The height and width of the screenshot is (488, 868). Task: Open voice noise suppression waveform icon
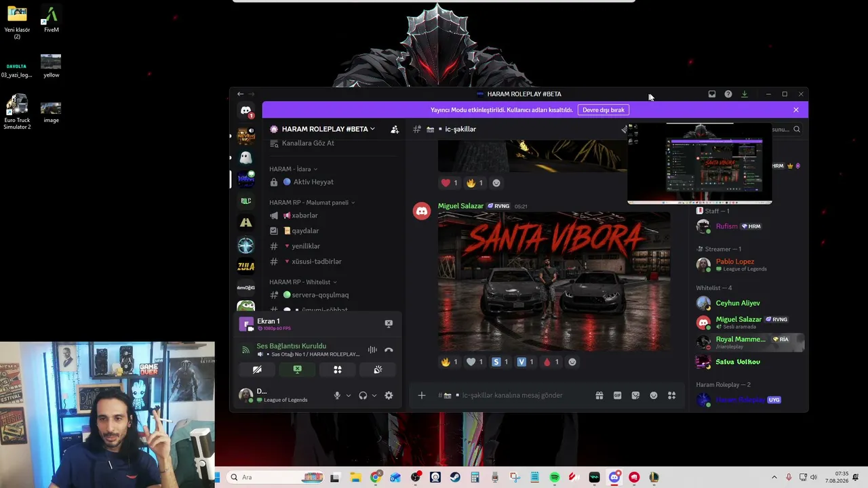(372, 350)
